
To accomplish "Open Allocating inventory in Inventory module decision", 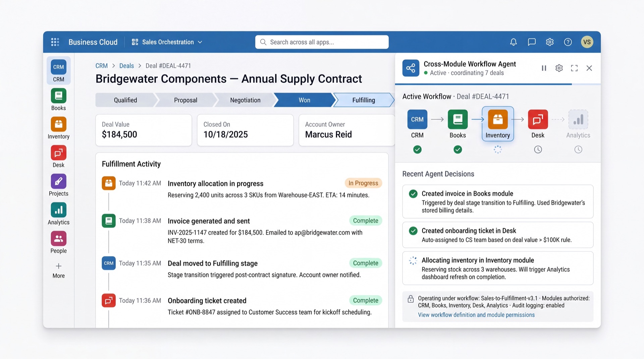I will 498,268.
